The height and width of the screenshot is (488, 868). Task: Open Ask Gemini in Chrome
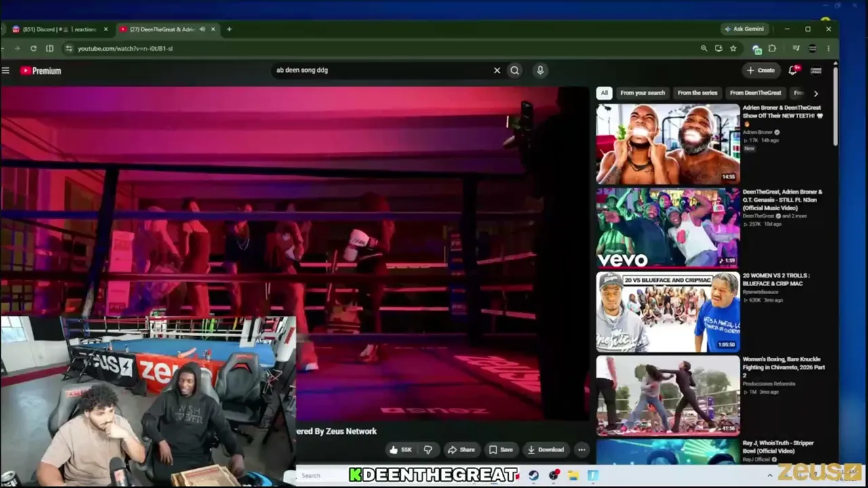tap(745, 29)
